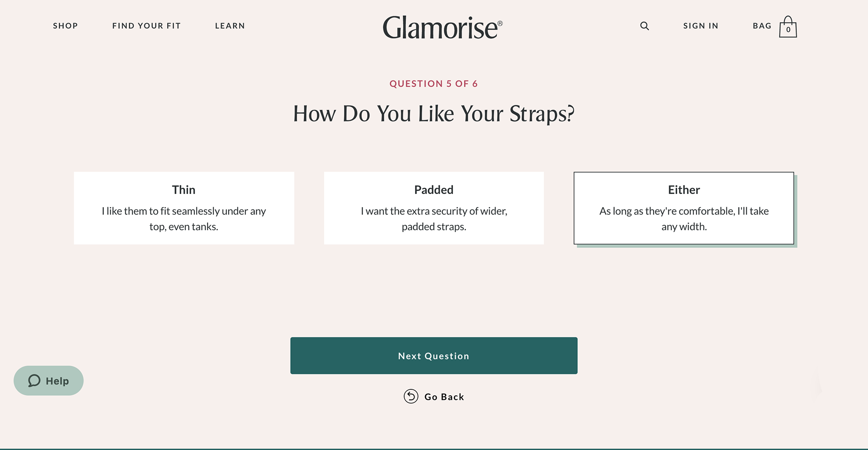Click the text about wider, padded straps
This screenshot has width=868, height=450.
(x=434, y=219)
